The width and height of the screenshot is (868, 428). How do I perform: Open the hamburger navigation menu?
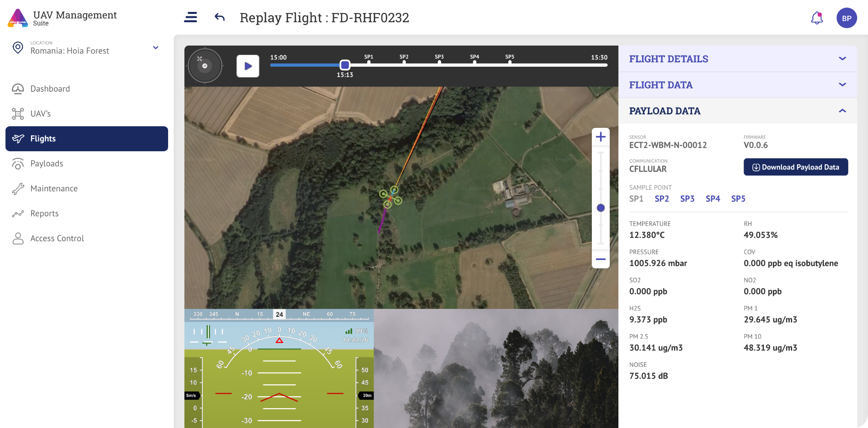[190, 17]
